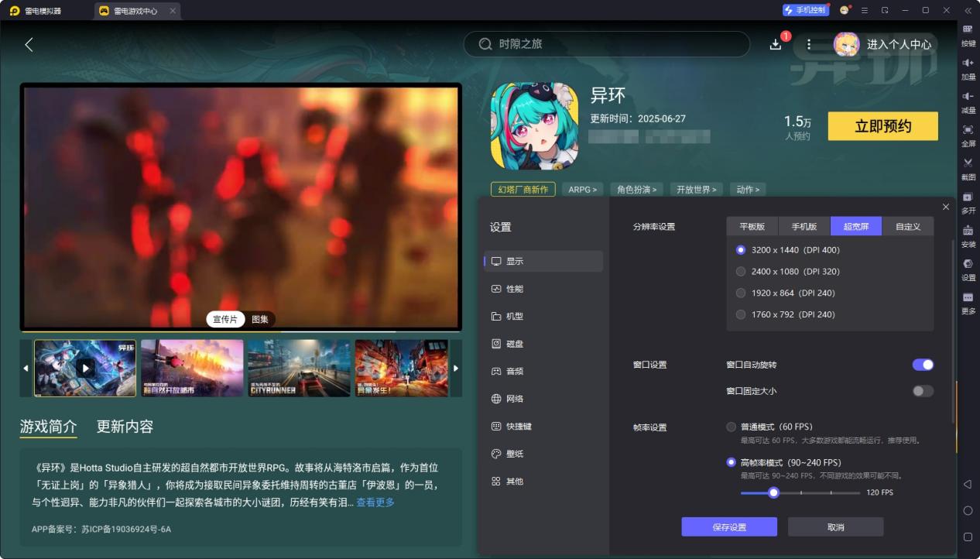Open the 显示 display settings section
This screenshot has height=559, width=980.
tap(543, 261)
